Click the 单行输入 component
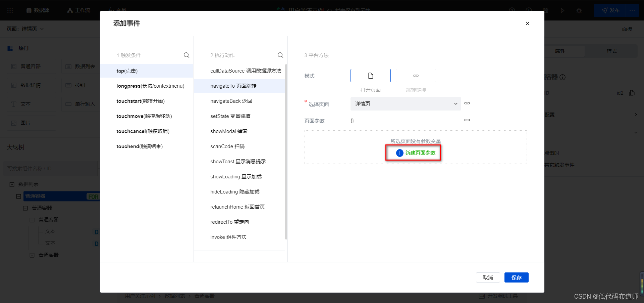The width and height of the screenshot is (644, 303). point(80,104)
